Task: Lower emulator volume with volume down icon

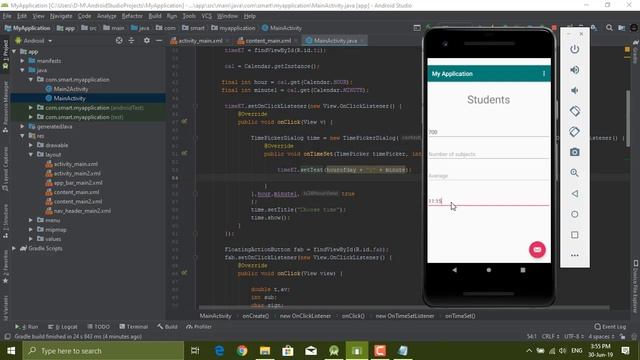Action: 575,90
